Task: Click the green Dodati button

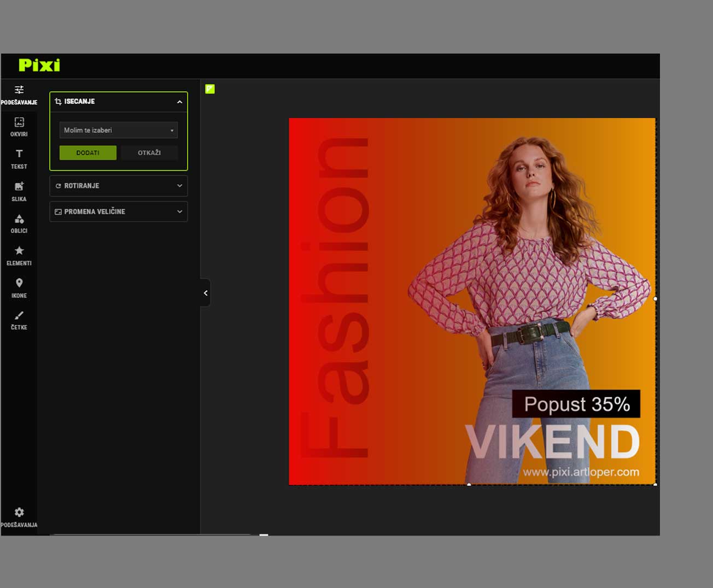Action: coord(88,153)
